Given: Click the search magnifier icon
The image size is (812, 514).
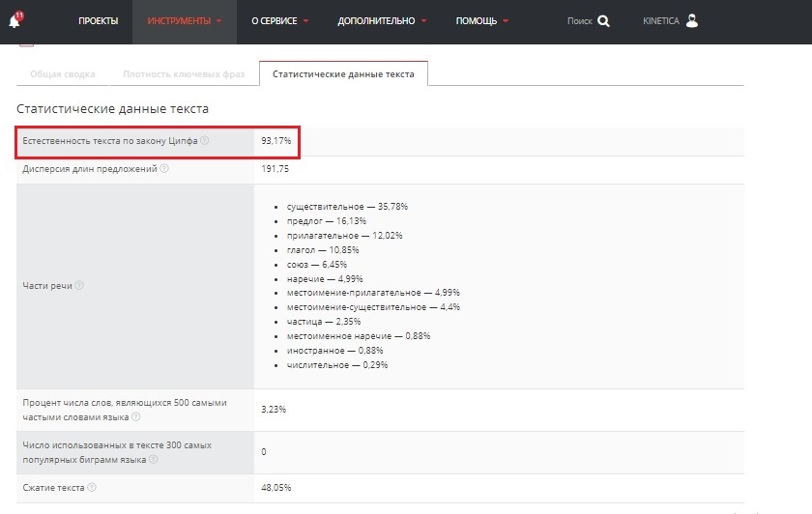Looking at the screenshot, I should tap(604, 21).
